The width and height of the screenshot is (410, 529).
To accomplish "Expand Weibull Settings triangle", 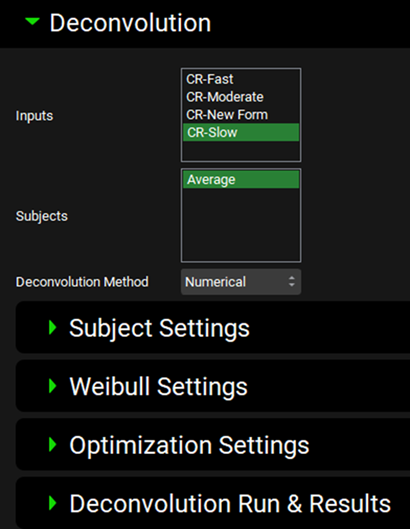I will [x=53, y=386].
